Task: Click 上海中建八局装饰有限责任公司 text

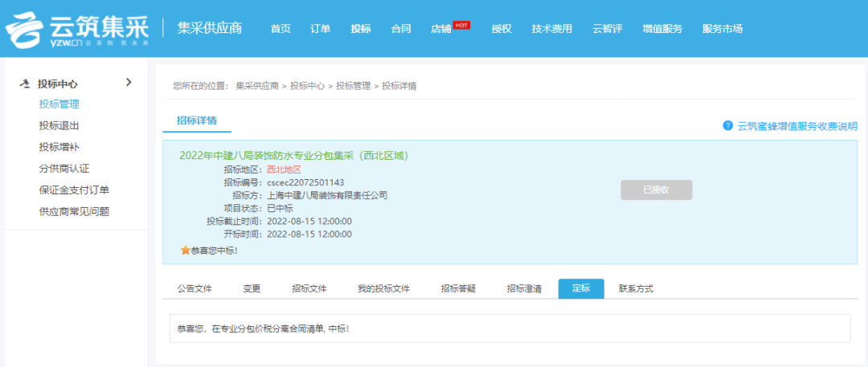Action: pyautogui.click(x=327, y=195)
